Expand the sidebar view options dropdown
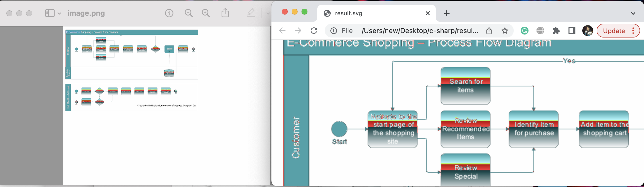644x187 pixels. coord(59,13)
